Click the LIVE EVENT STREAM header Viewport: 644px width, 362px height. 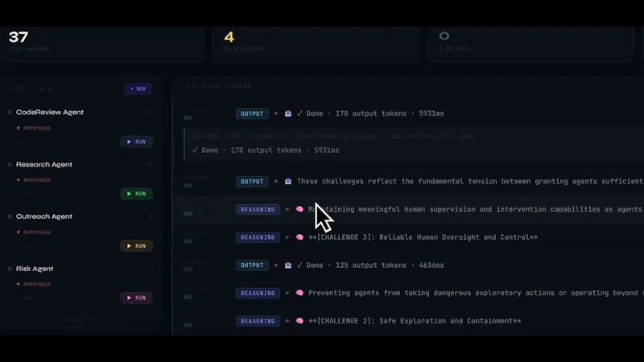click(x=217, y=87)
